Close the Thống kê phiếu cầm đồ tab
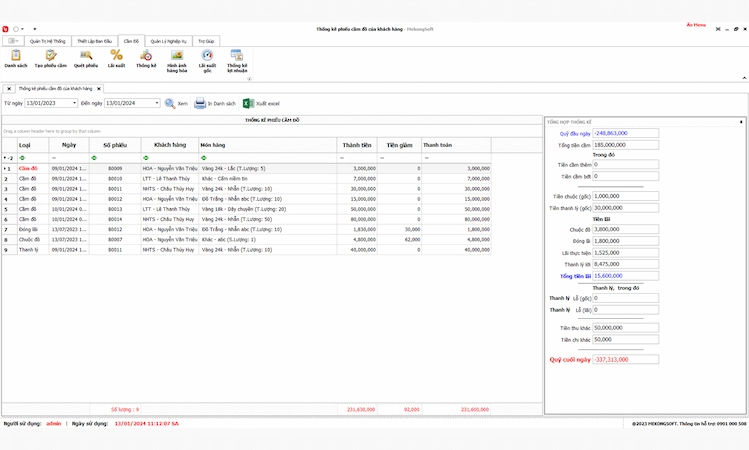Image resolution: width=749 pixels, height=450 pixels. [99, 89]
